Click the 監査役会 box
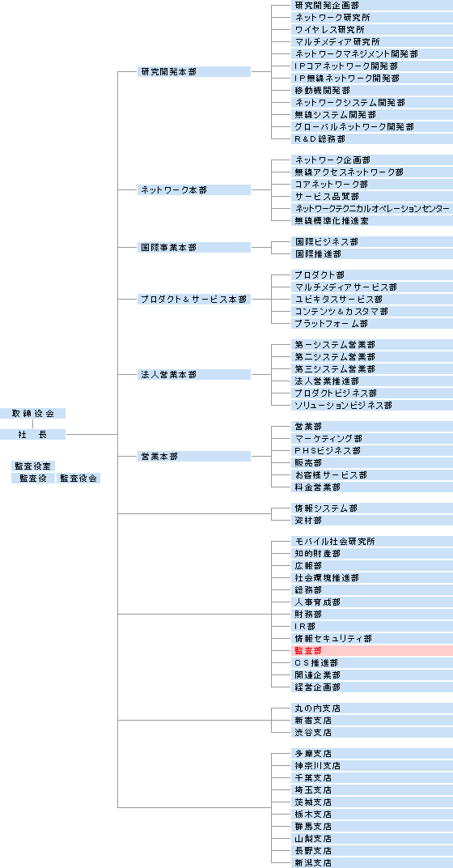Screen dimensions: 453x868 point(78,479)
